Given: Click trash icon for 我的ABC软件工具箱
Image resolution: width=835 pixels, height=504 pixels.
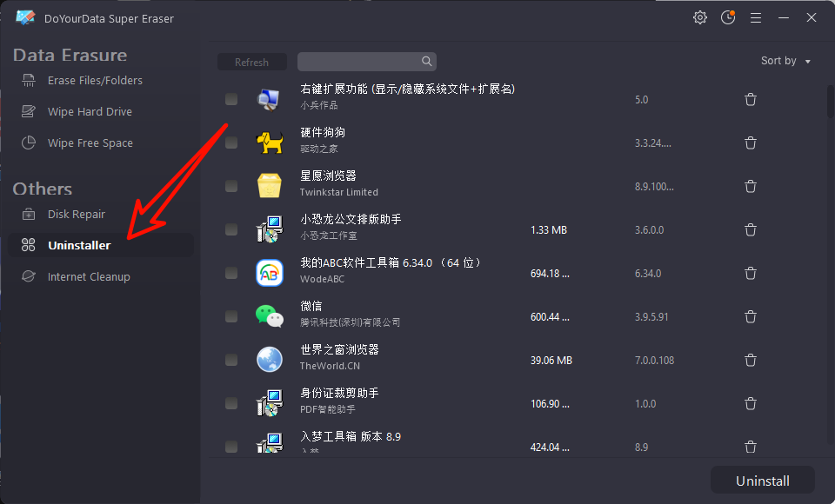Looking at the screenshot, I should tap(751, 273).
